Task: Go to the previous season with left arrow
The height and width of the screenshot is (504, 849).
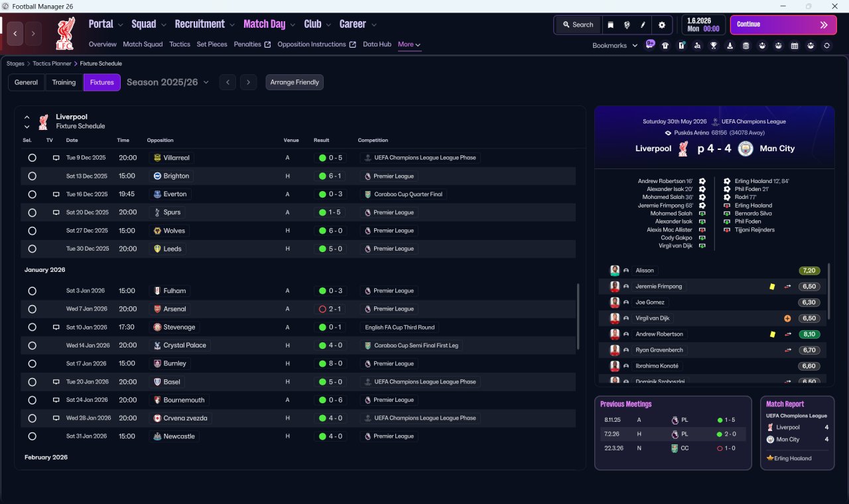Action: tap(228, 82)
